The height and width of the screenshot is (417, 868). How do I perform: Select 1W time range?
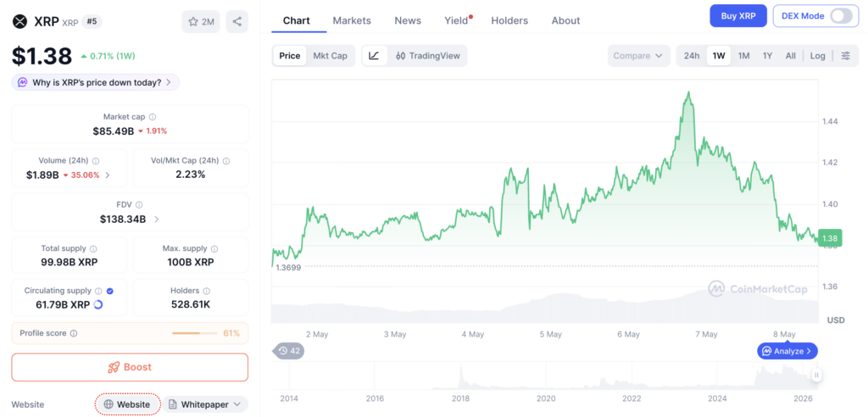[719, 56]
